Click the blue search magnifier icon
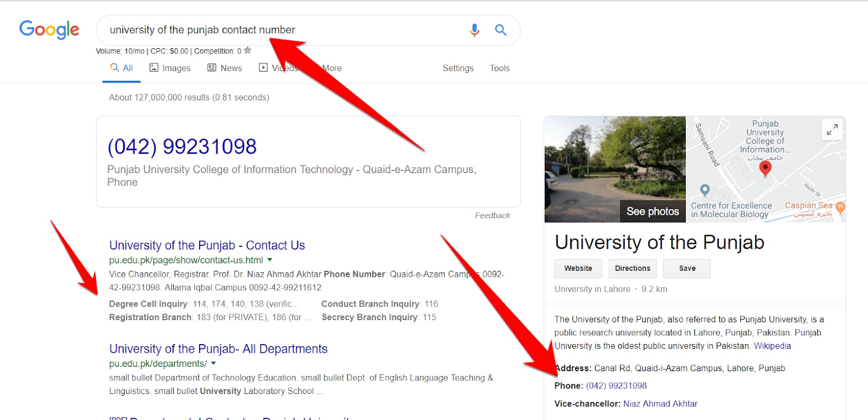The height and width of the screenshot is (420, 868). coord(501,30)
